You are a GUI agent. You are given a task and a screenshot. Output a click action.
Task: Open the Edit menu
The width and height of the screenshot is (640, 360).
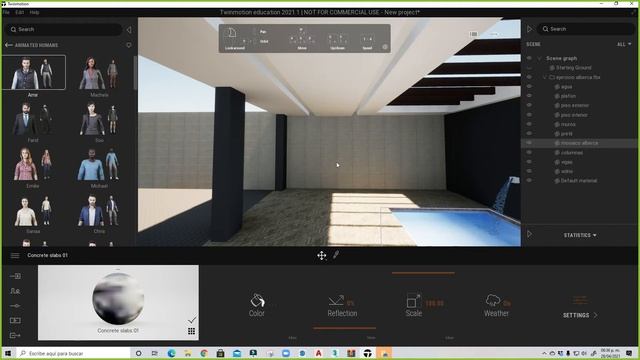point(20,12)
